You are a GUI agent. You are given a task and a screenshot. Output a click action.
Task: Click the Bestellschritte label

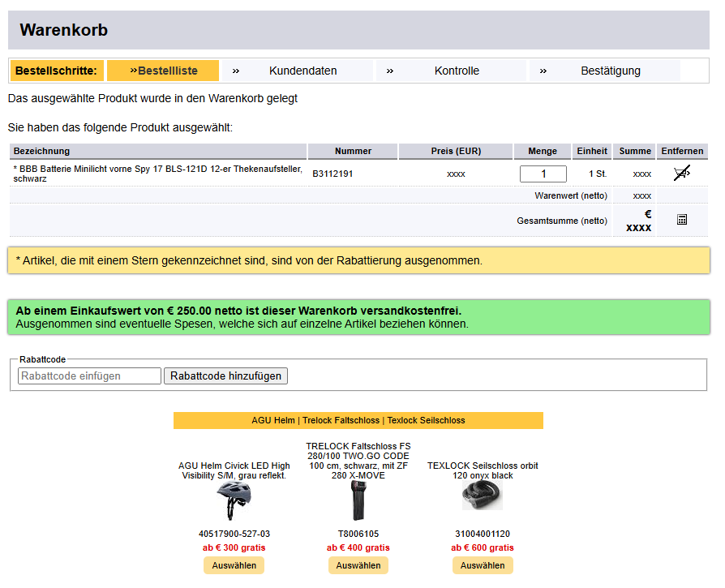pos(57,71)
